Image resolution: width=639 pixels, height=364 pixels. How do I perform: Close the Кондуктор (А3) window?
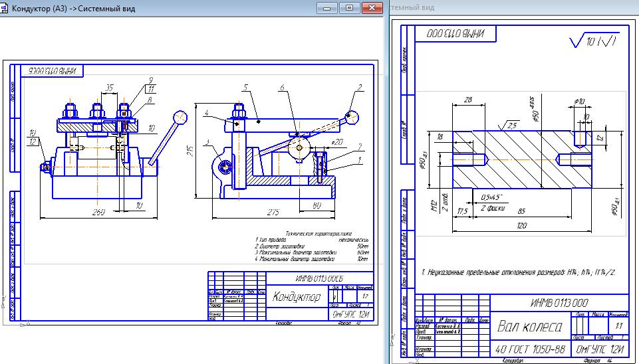[372, 8]
